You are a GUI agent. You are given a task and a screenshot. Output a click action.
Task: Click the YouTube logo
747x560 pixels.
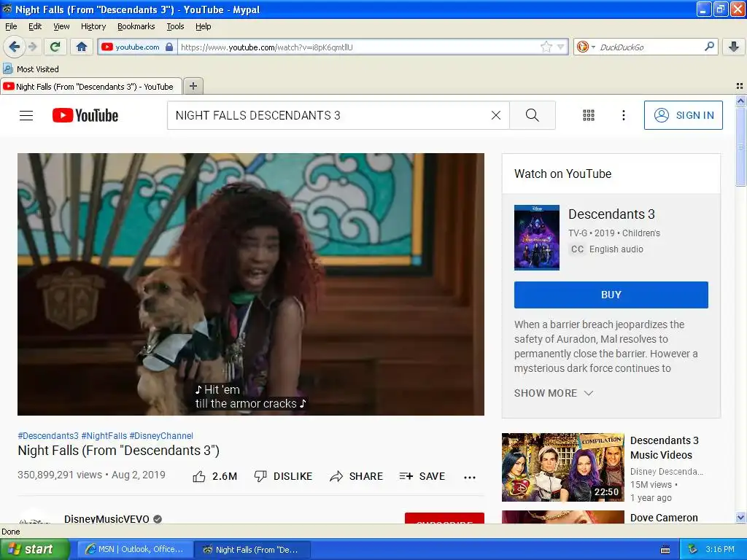pos(85,115)
